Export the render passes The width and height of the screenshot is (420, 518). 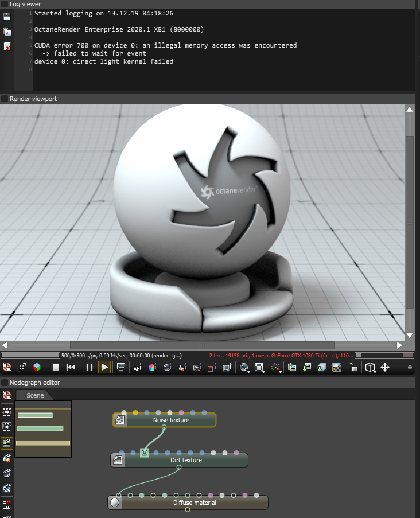click(x=322, y=367)
